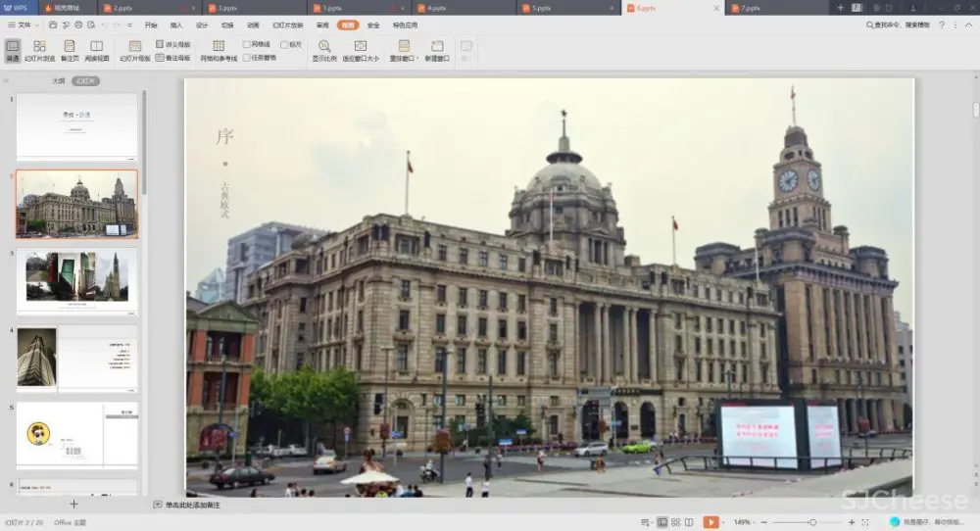Check the 任务窗格 task pane checkbox
The image size is (980, 531).
248,58
